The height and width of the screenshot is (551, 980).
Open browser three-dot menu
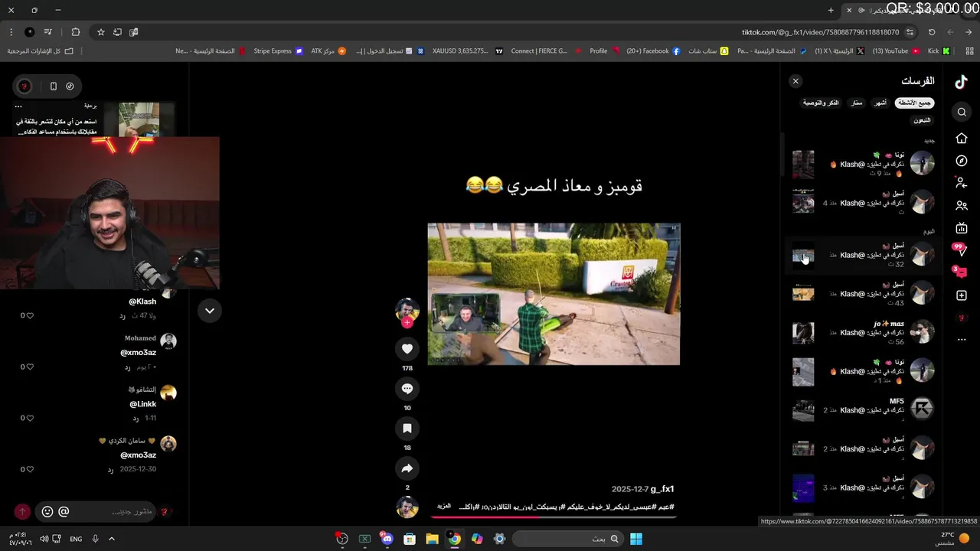tap(11, 32)
